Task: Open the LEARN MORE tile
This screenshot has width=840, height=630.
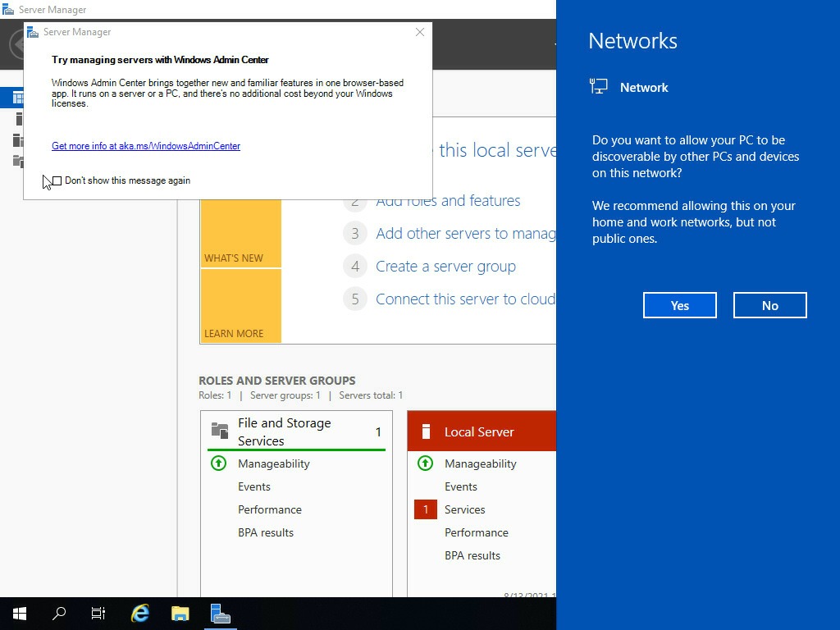Action: 241,306
